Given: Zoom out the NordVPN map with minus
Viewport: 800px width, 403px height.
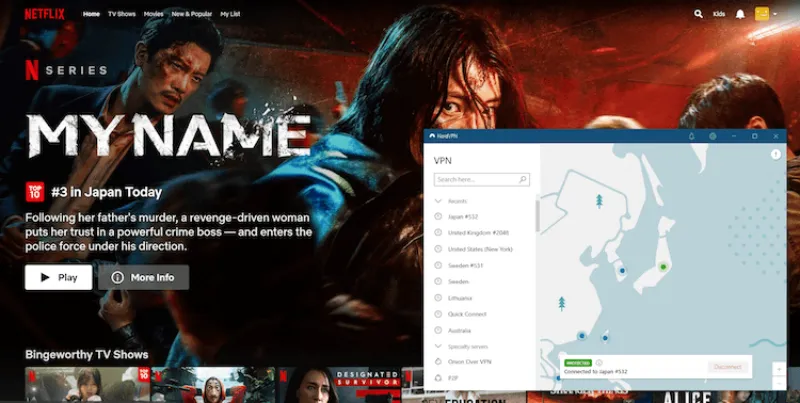Looking at the screenshot, I should 779,382.
